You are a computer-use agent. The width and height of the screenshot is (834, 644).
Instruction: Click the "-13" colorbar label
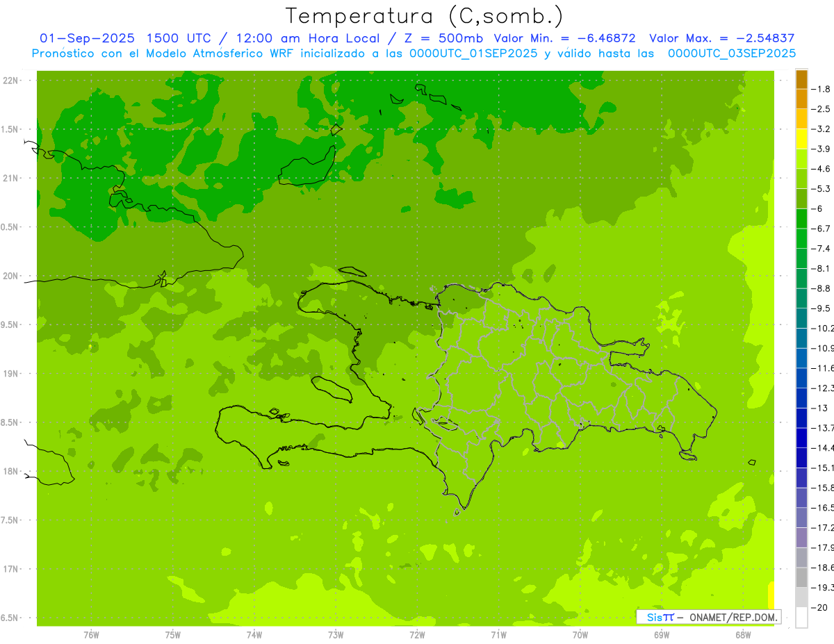point(819,408)
